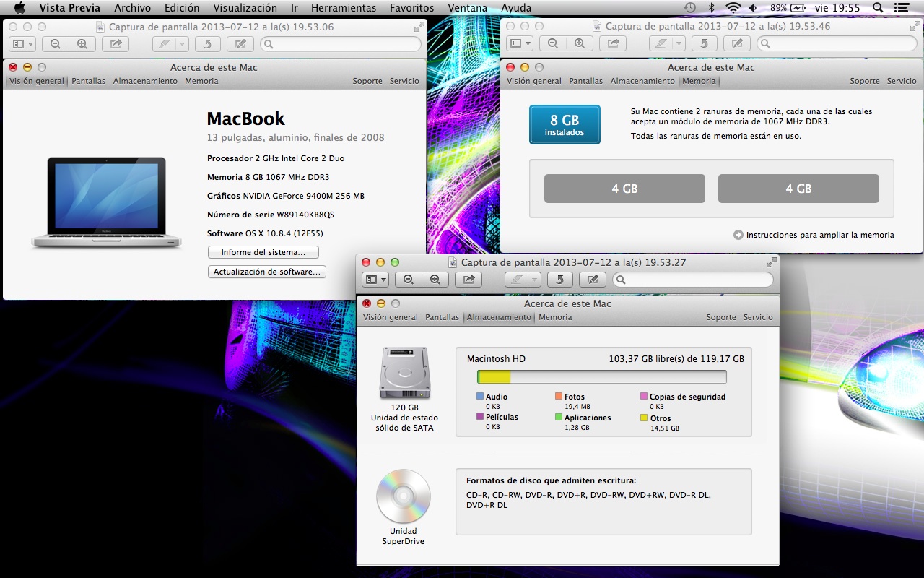Click the vie 19:55 clock

pyautogui.click(x=839, y=8)
